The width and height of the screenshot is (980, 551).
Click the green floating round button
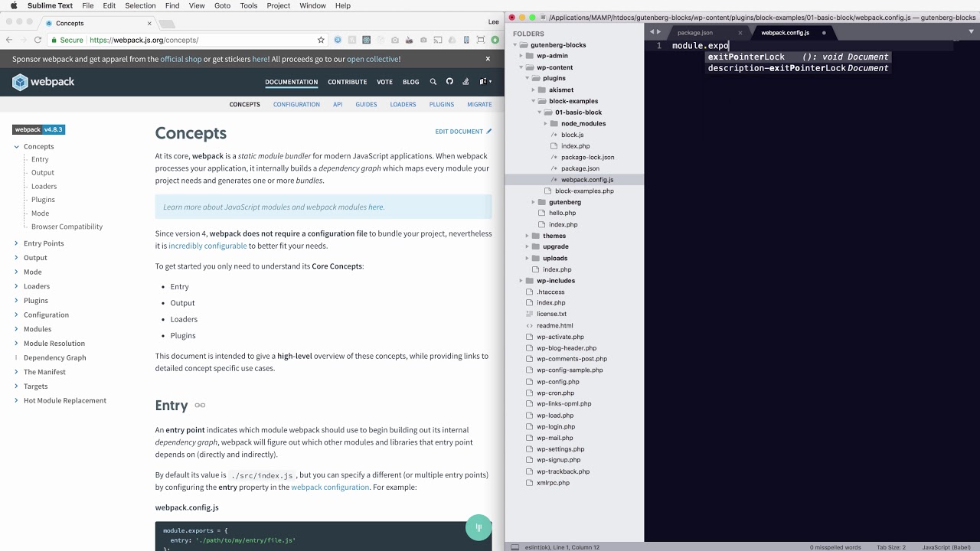click(479, 527)
